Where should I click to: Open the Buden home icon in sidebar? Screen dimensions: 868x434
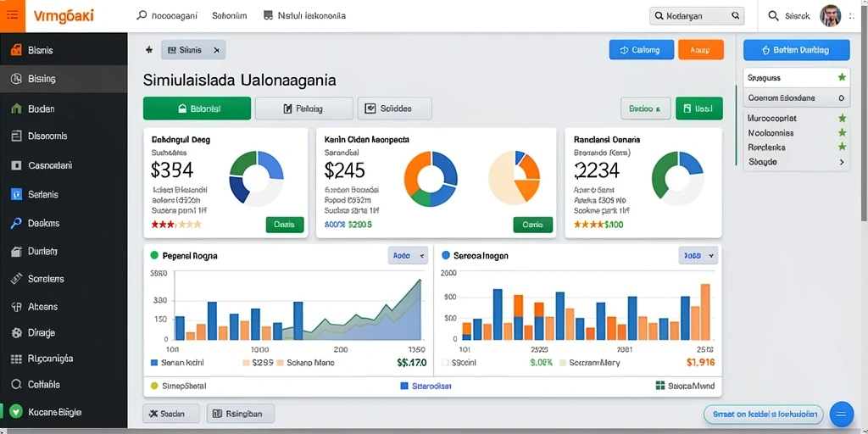click(17, 108)
